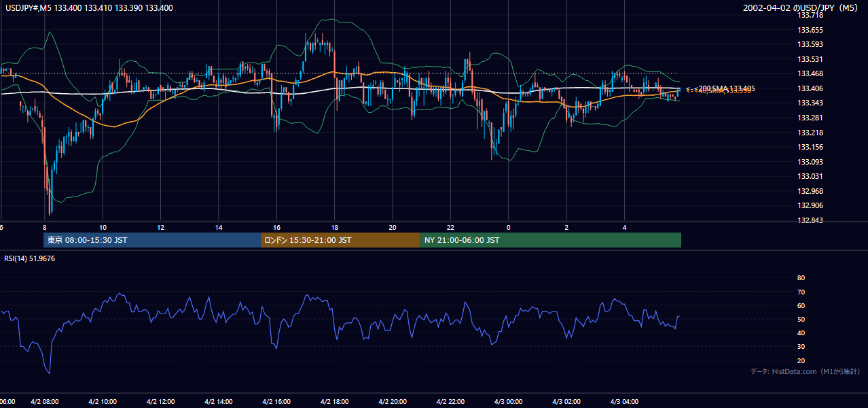Click the 4/2 14:00 time axis label
Viewport: 868px width, 408px height.
[219, 401]
